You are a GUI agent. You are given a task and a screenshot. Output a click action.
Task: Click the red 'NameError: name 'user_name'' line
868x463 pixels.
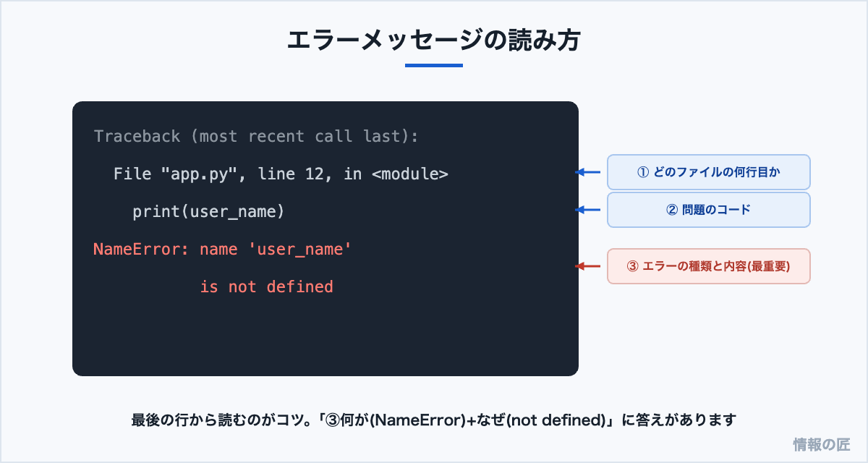click(x=223, y=250)
